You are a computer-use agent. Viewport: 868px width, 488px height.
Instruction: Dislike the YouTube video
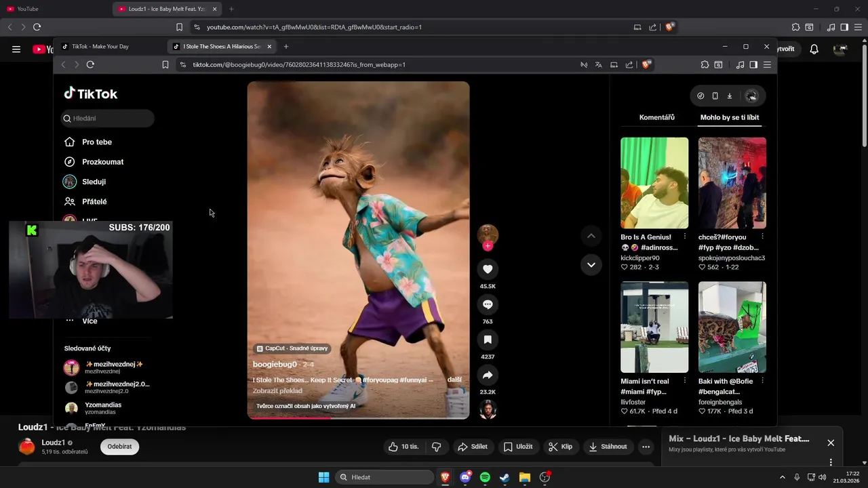(437, 447)
